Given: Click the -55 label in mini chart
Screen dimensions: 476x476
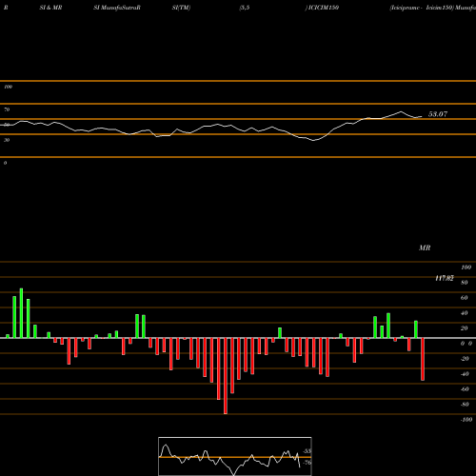Looking at the screenshot, I should [x=307, y=451].
